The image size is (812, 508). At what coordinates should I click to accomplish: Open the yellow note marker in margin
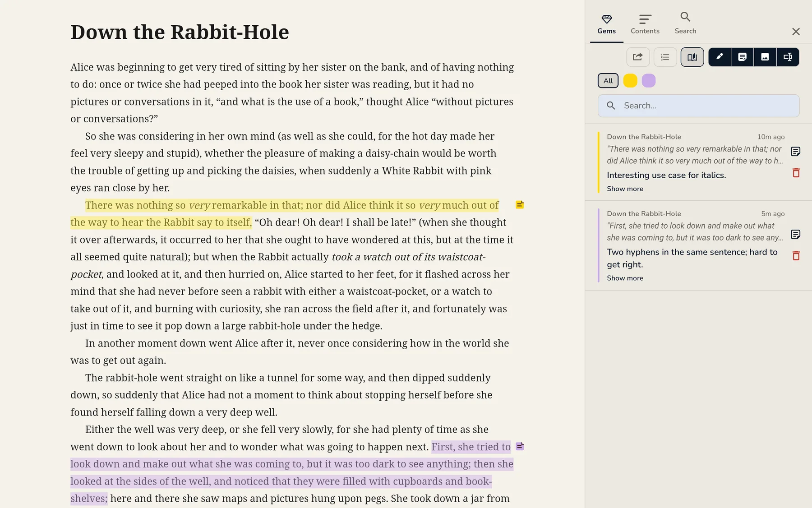tap(520, 205)
